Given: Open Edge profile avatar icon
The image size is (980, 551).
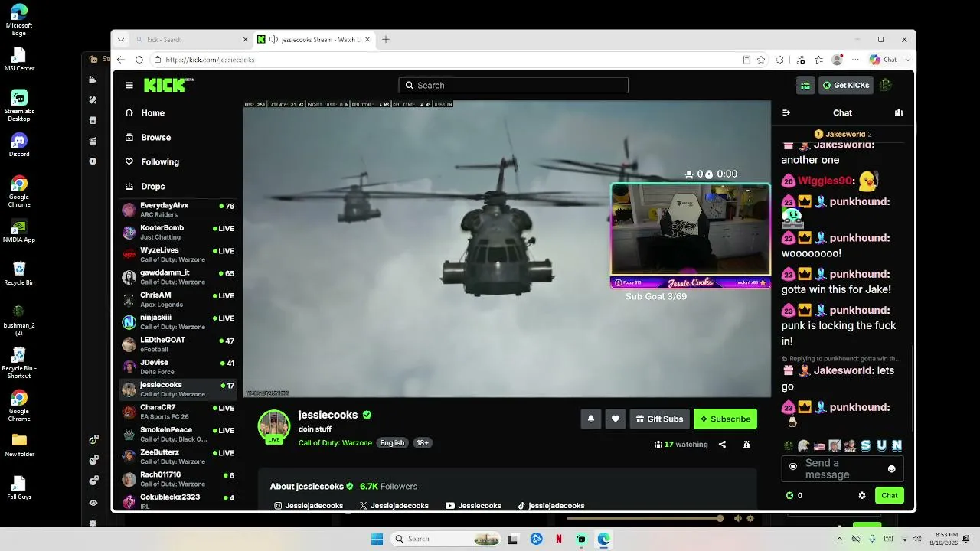Looking at the screenshot, I should click(838, 60).
